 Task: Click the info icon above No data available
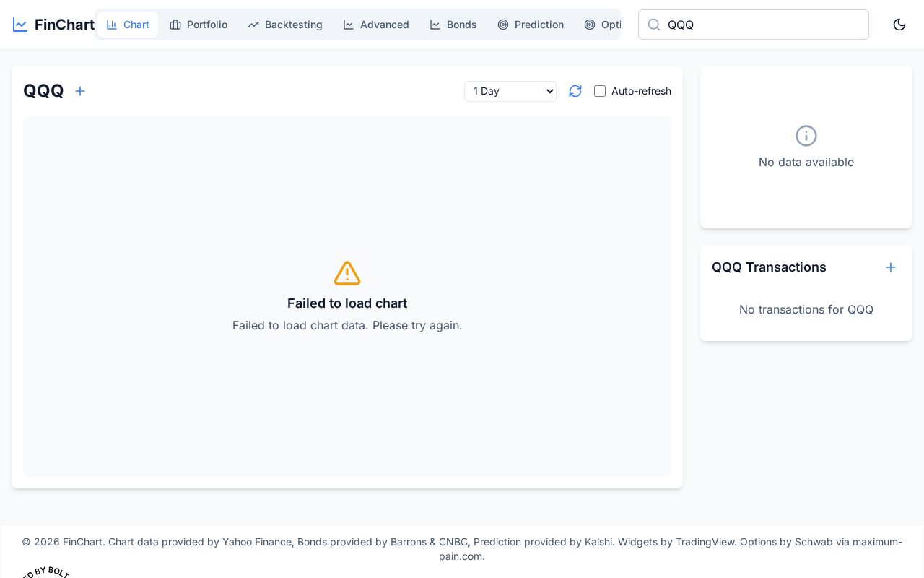806,136
